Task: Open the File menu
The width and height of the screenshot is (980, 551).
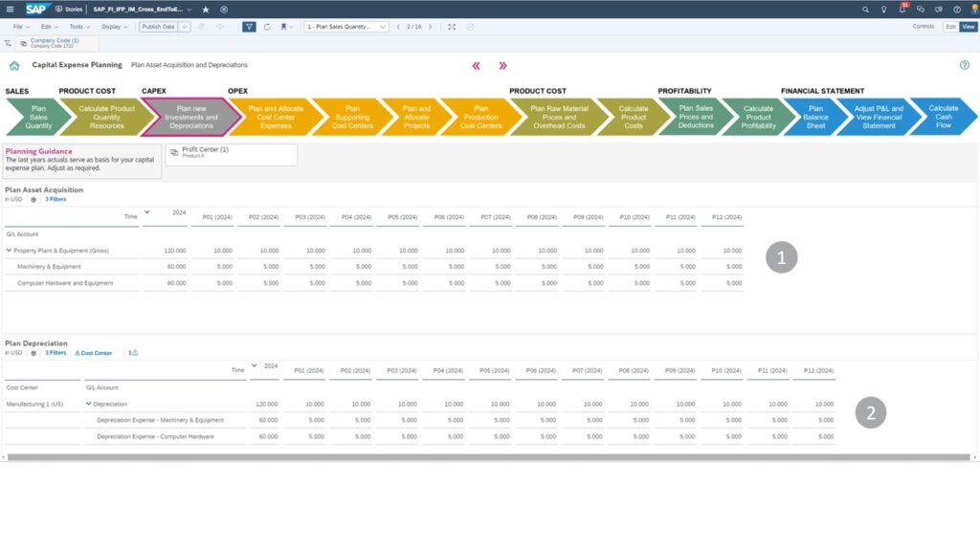Action: point(20,27)
